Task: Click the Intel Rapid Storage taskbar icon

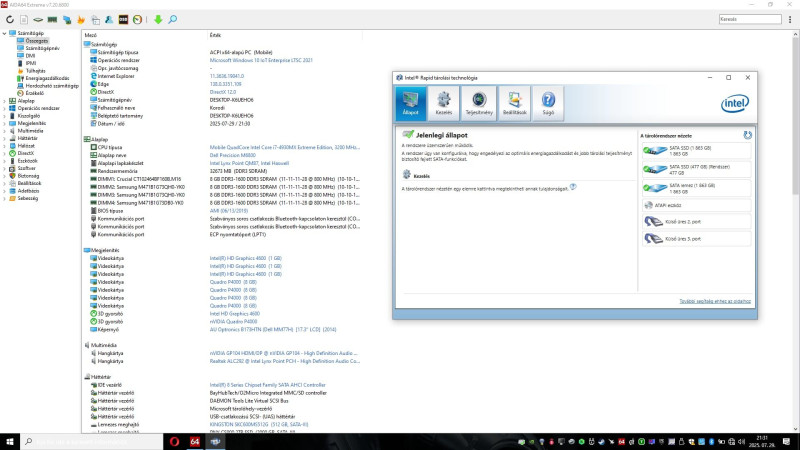Action: pyautogui.click(x=215, y=441)
